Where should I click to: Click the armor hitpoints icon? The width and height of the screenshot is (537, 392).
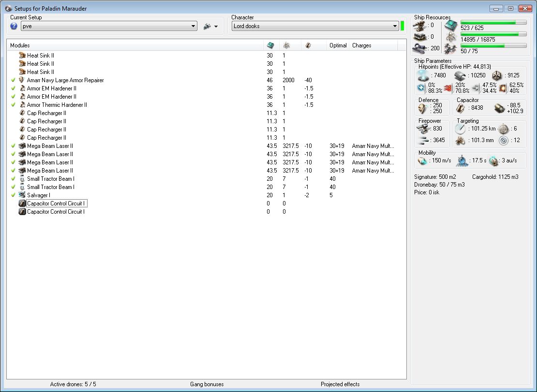[x=460, y=76]
